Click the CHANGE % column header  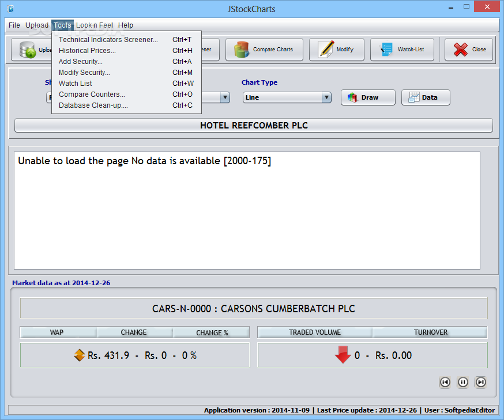point(212,332)
